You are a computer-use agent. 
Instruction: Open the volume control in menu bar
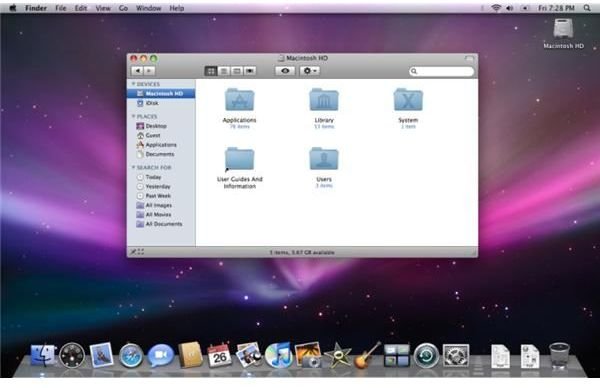[x=510, y=8]
